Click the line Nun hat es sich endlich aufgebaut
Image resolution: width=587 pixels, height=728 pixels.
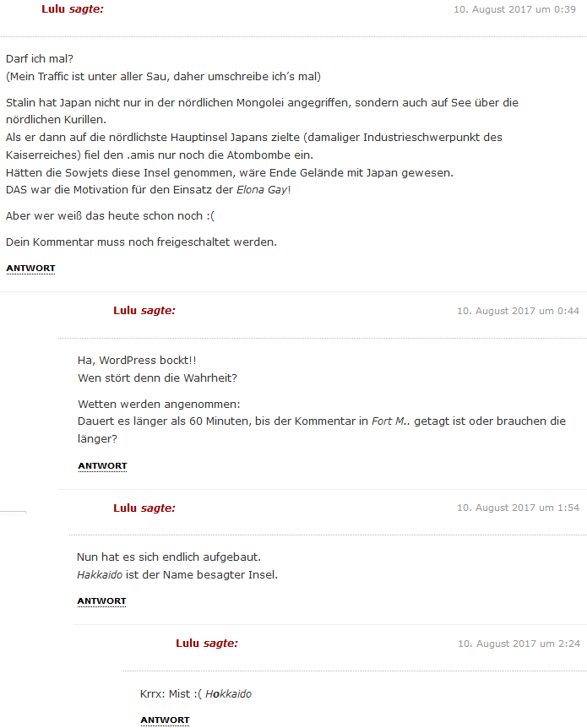[169, 557]
